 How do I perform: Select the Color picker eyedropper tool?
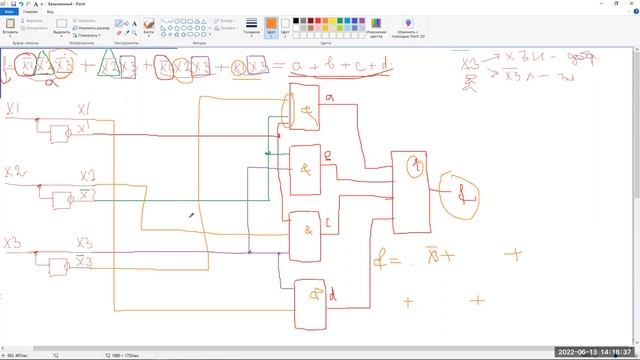tap(127, 32)
